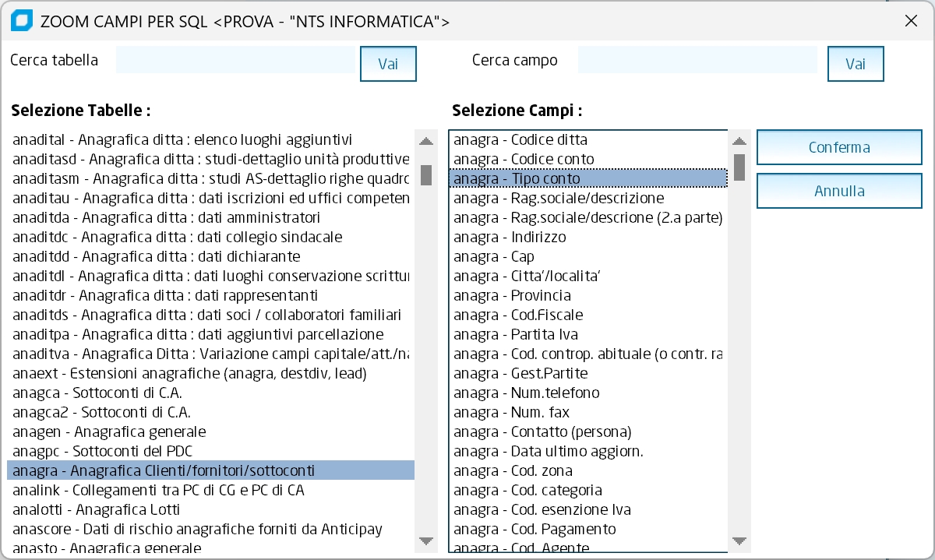
Task: Focus the Cerca campo search box
Action: (697, 61)
